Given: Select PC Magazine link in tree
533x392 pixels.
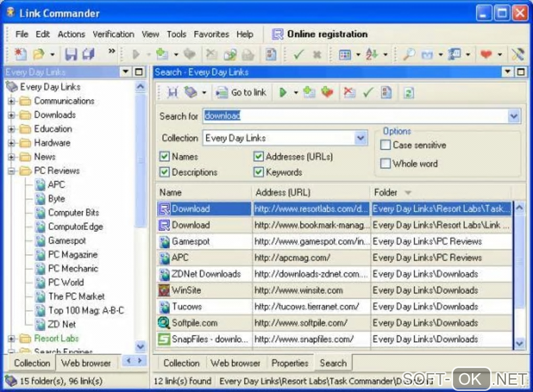Looking at the screenshot, I should [x=73, y=254].
